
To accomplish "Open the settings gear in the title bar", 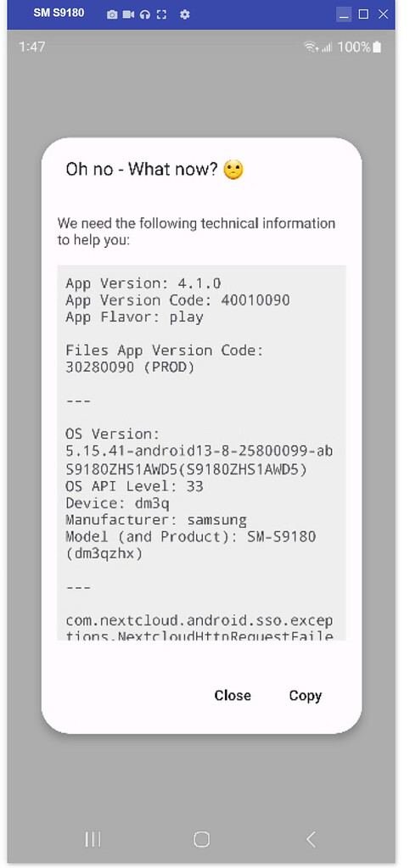I will click(x=185, y=15).
